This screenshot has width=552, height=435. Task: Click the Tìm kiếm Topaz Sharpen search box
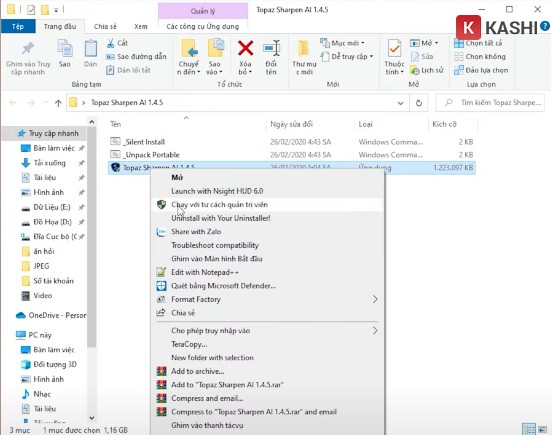pos(490,103)
